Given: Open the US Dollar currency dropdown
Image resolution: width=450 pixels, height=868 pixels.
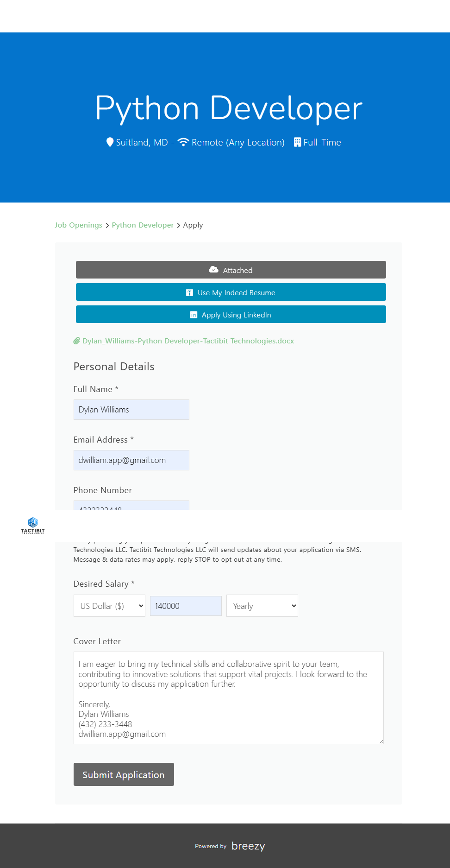Looking at the screenshot, I should point(109,606).
